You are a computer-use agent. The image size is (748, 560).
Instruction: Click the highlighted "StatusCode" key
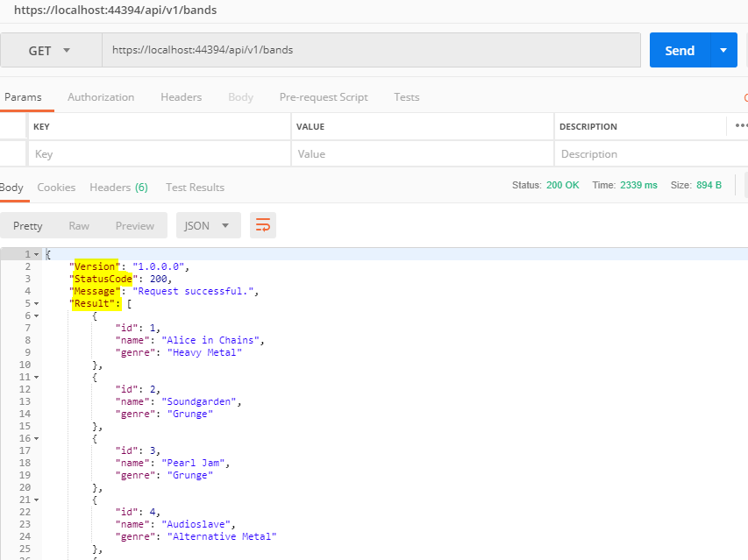[x=103, y=279]
